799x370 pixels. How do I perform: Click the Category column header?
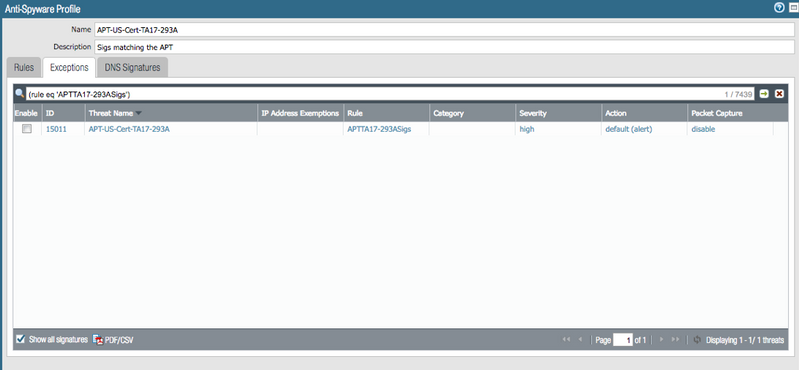472,113
